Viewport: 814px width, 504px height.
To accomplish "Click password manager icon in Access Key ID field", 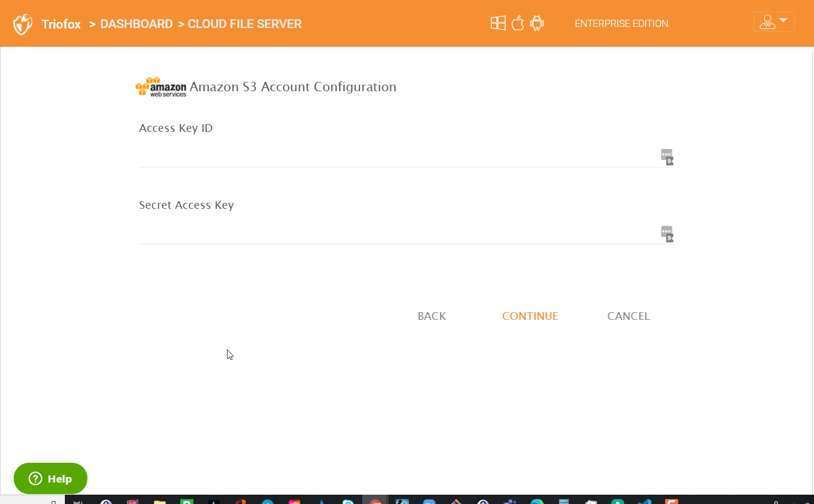I will pos(667,157).
